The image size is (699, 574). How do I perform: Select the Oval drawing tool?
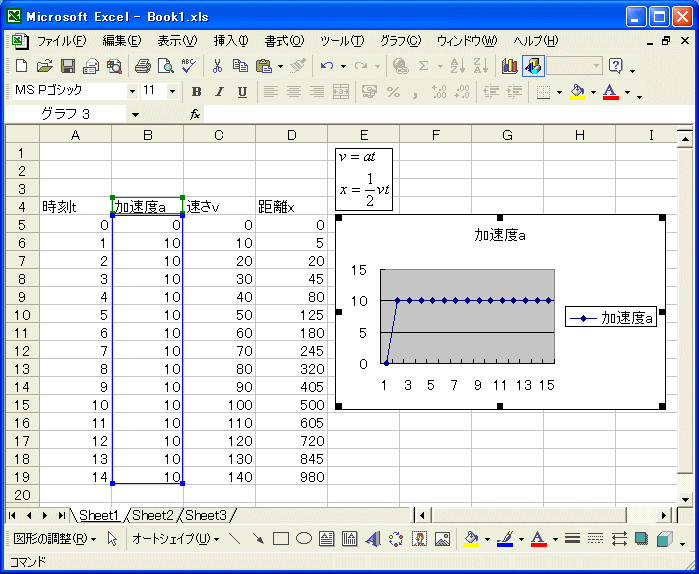[x=304, y=539]
